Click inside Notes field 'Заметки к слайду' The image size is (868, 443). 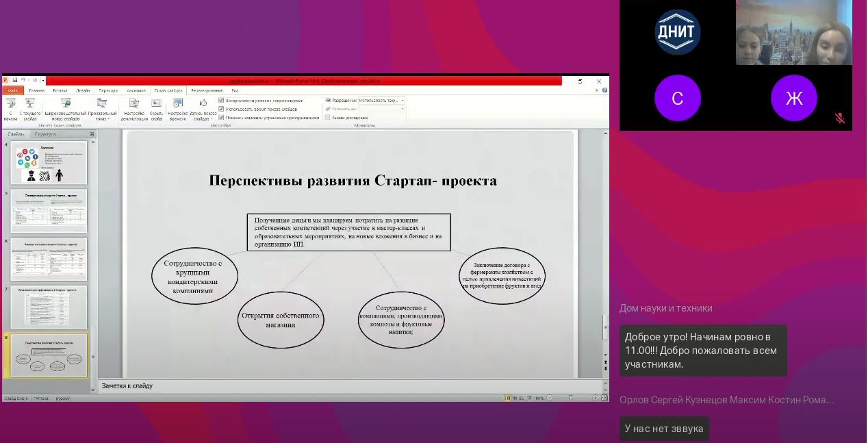pos(350,386)
